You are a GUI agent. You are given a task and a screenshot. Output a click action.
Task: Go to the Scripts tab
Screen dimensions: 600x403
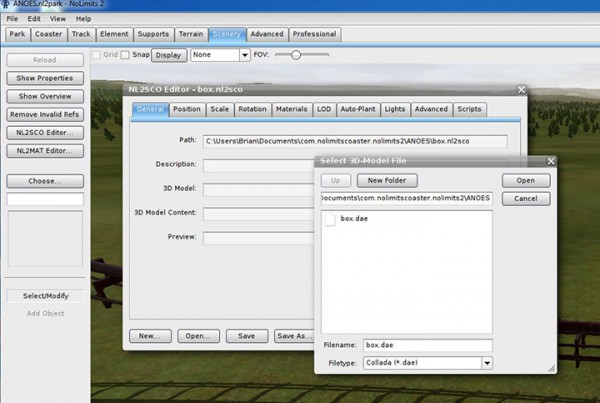pos(469,109)
